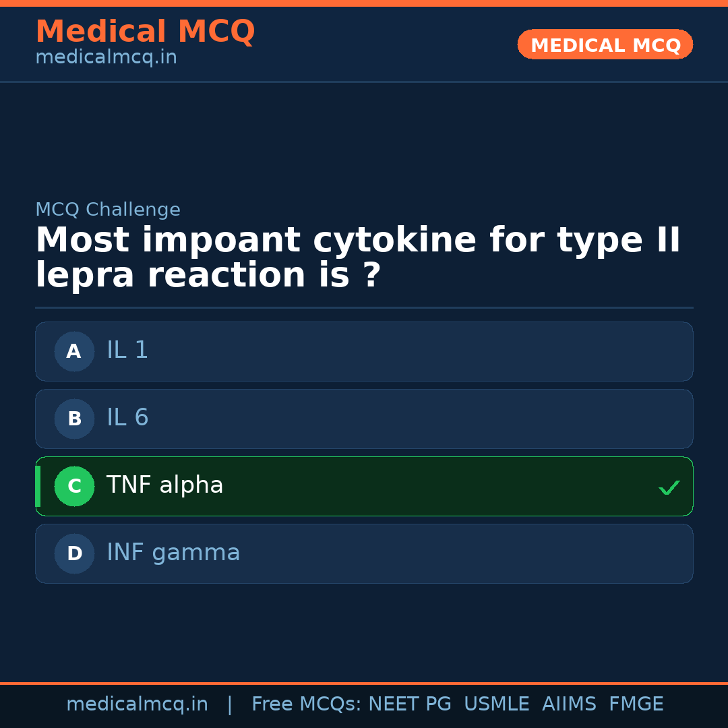Click the green checkmark on TNF alpha
The image size is (728, 728).
pyautogui.click(x=669, y=487)
